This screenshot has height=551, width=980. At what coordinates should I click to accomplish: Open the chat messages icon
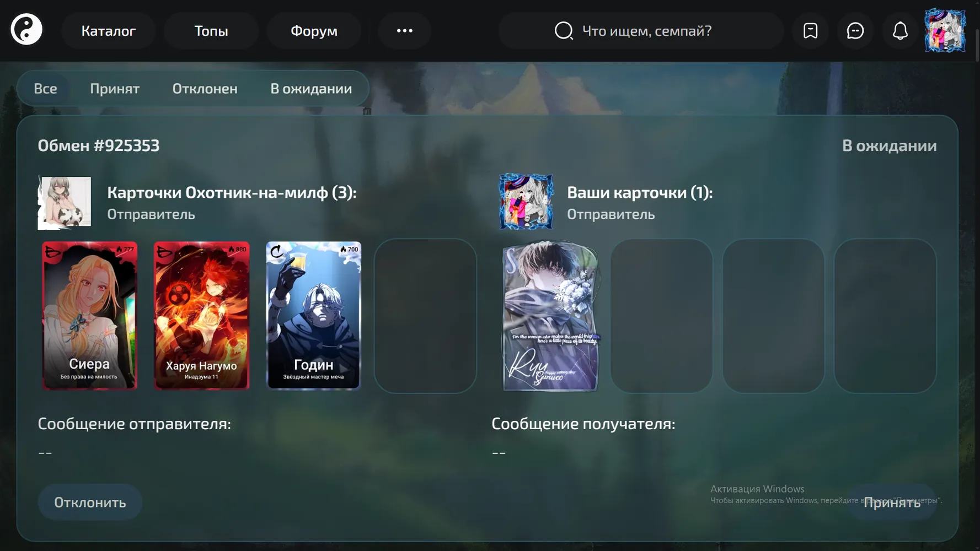855,31
